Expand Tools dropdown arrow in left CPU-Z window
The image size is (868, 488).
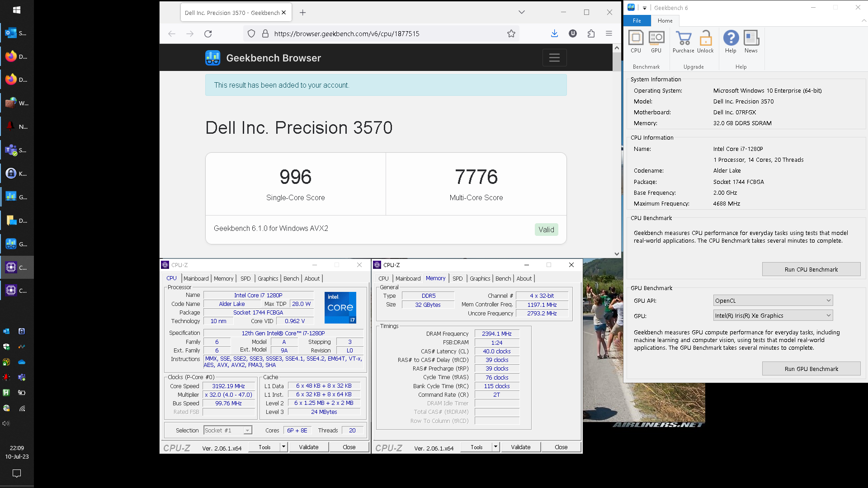(283, 447)
